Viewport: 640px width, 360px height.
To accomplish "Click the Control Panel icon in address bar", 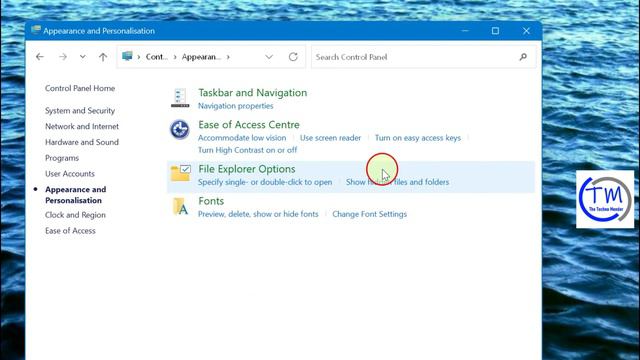I will click(x=127, y=56).
